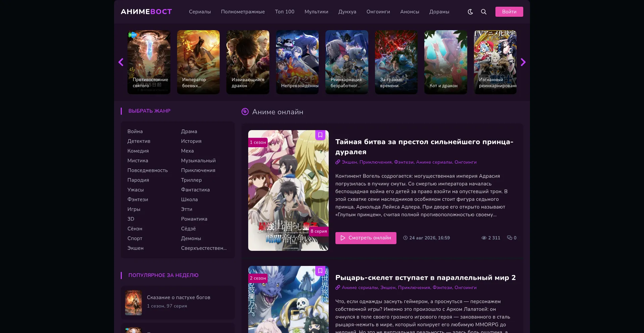Select the Сёнэн genre
The width and height of the screenshot is (644, 333).
(135, 229)
